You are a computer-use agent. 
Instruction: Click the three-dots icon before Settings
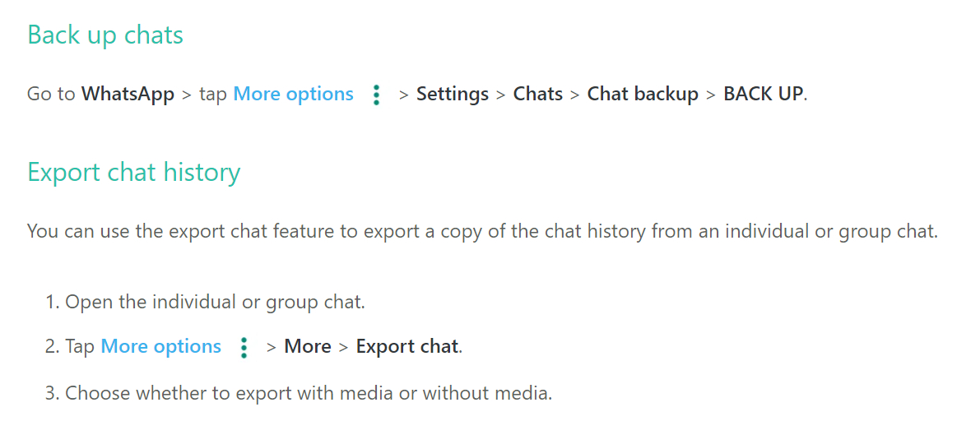(376, 95)
